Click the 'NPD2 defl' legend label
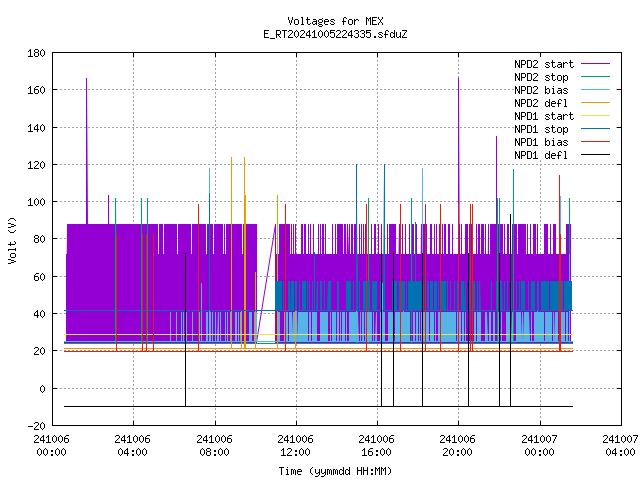The width and height of the screenshot is (640, 480). (x=541, y=103)
